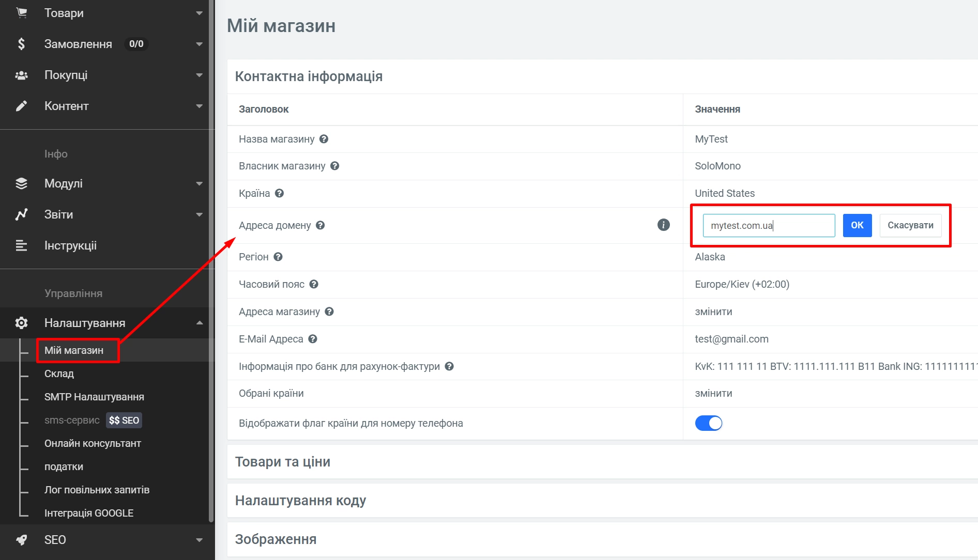
Task: Click the help icon beside Часовий пояс
Action: click(x=314, y=284)
